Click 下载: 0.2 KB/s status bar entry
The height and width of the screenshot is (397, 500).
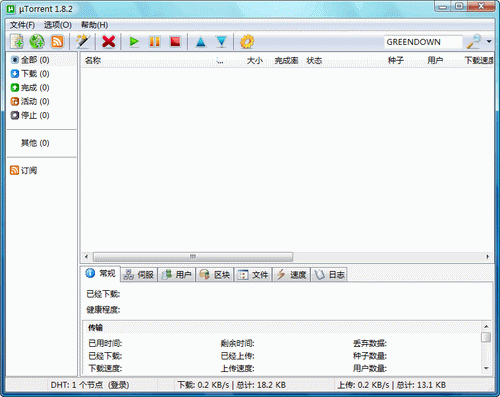(231, 385)
